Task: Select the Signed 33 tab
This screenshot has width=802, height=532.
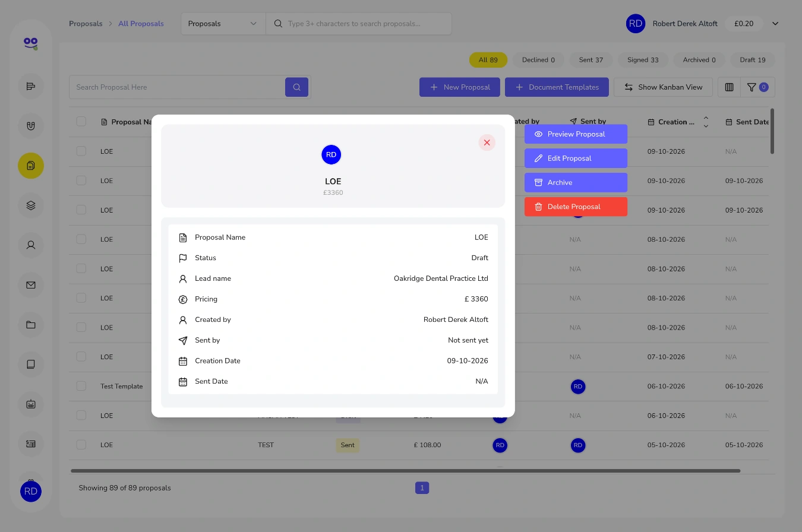Action: (x=643, y=60)
